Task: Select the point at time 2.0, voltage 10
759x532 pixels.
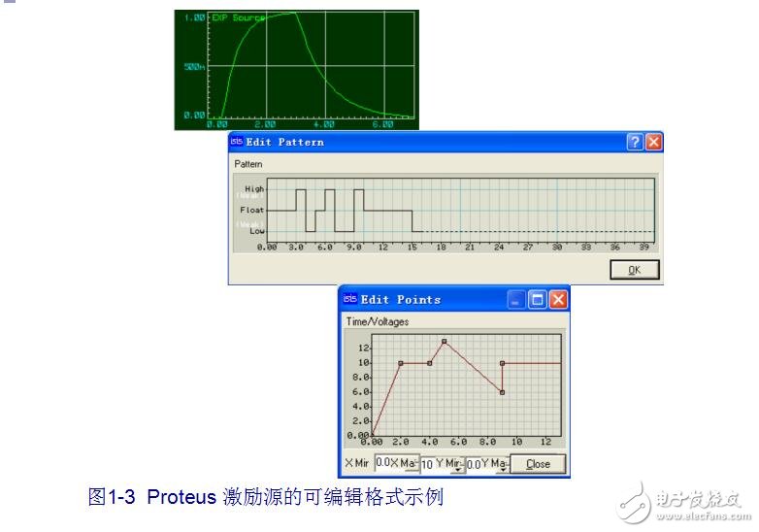Action: pyautogui.click(x=400, y=363)
